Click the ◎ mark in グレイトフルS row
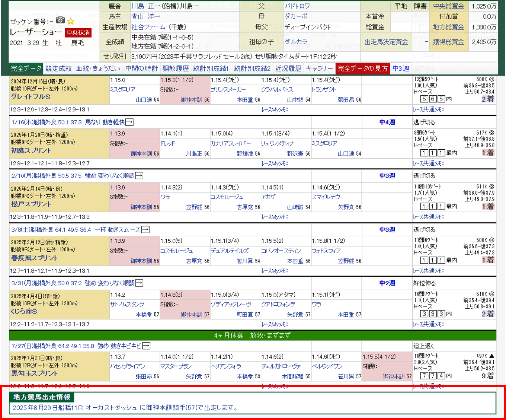506x420 pixels. (x=491, y=79)
